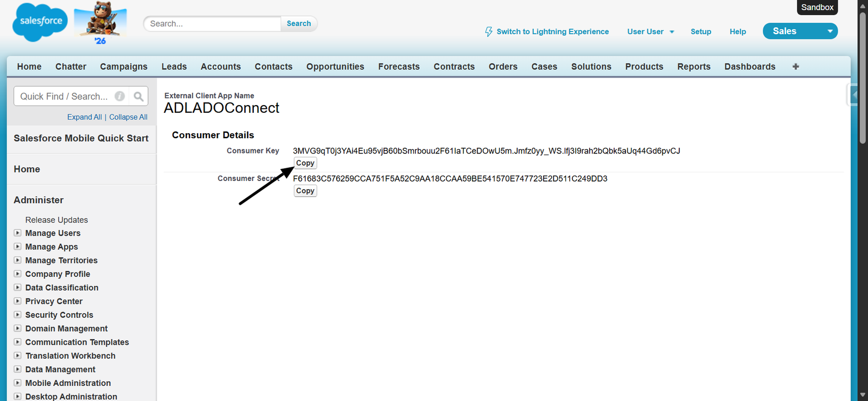Expand the Manage Territories tree arrow
Viewport: 868px width, 401px height.
pos(17,260)
